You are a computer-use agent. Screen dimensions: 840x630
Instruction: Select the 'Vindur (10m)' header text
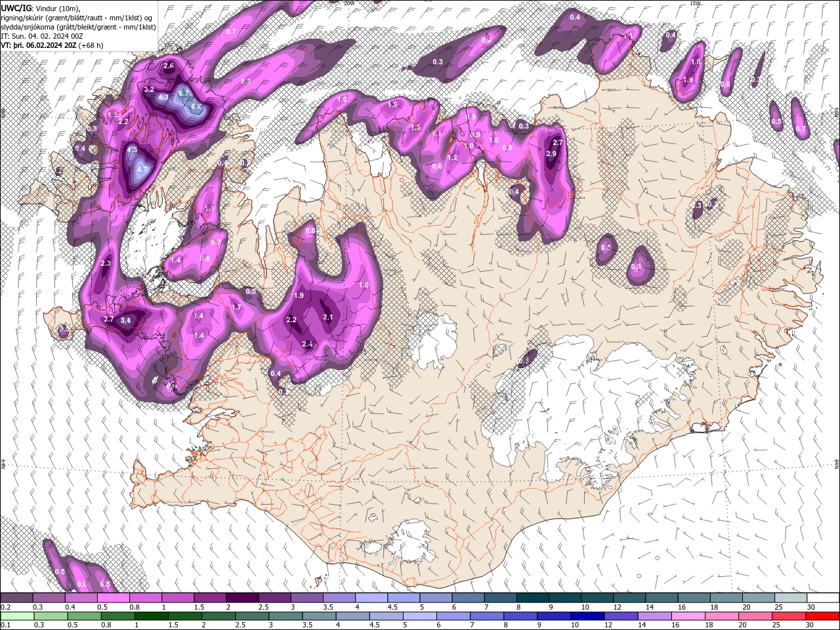click(x=56, y=8)
